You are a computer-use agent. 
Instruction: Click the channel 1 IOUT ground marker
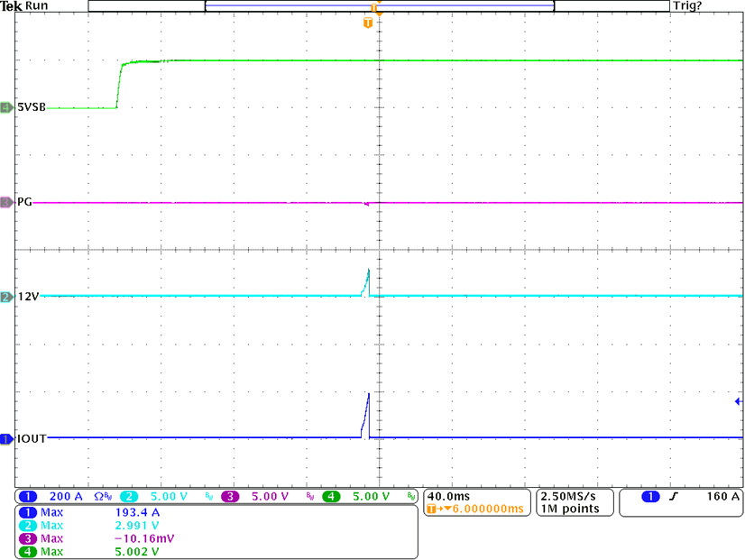pyautogui.click(x=6, y=439)
